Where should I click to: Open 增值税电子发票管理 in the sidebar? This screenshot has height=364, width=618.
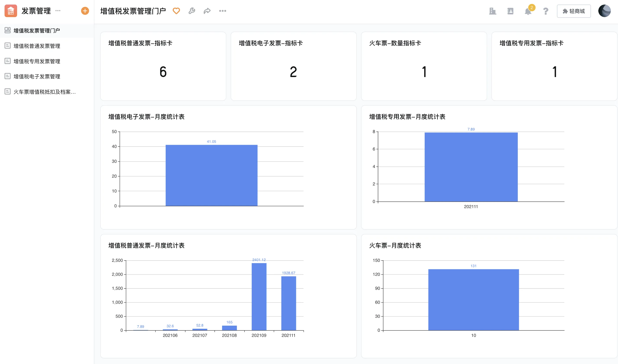click(37, 77)
